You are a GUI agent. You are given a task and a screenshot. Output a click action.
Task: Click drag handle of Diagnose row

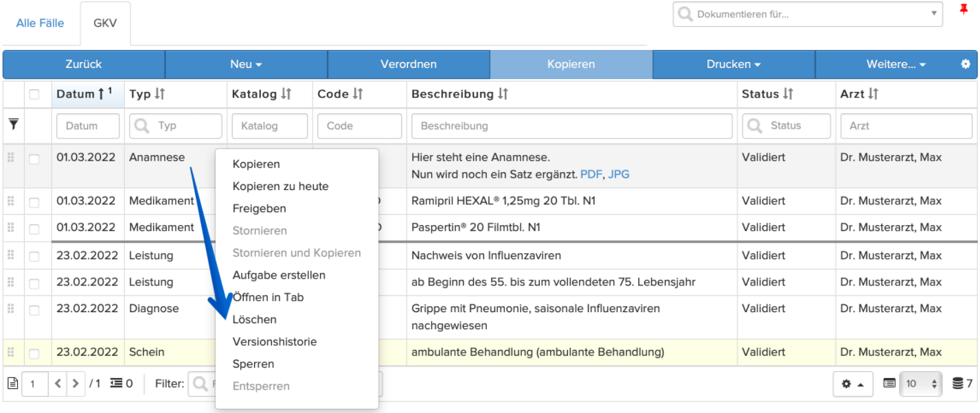tap(10, 309)
